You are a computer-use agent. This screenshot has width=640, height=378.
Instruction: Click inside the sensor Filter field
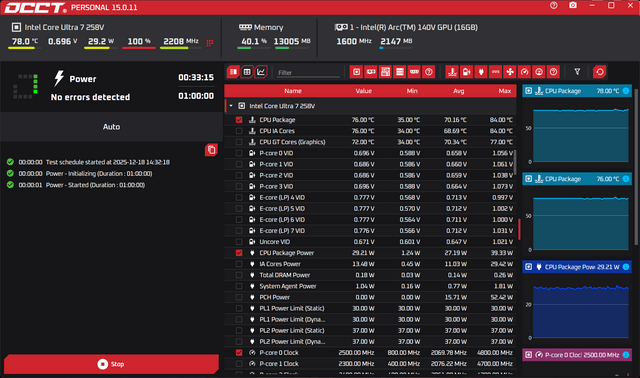click(308, 73)
